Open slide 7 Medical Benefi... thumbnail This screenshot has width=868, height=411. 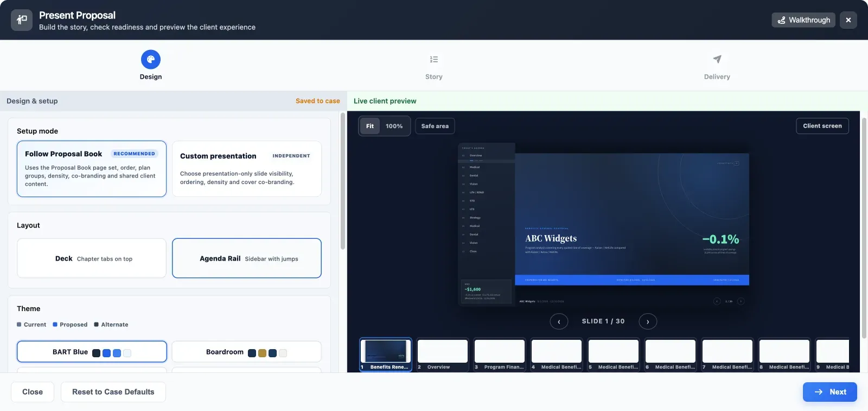(727, 355)
